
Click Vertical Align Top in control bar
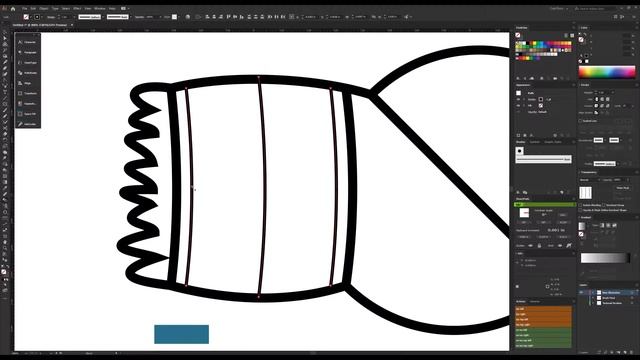coord(229,17)
